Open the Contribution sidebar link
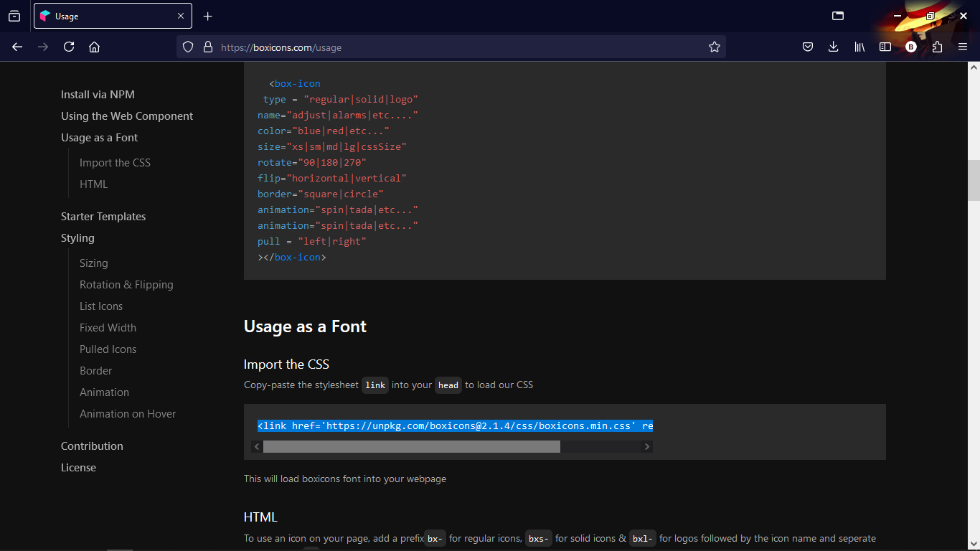Screen dimensions: 980x551 click(92, 446)
